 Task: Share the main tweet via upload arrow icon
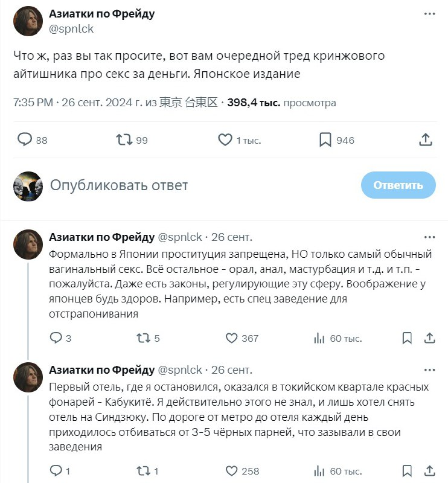[x=426, y=140]
